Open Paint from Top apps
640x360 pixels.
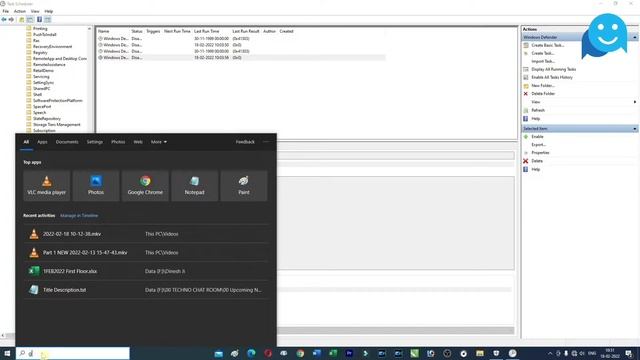pos(244,186)
